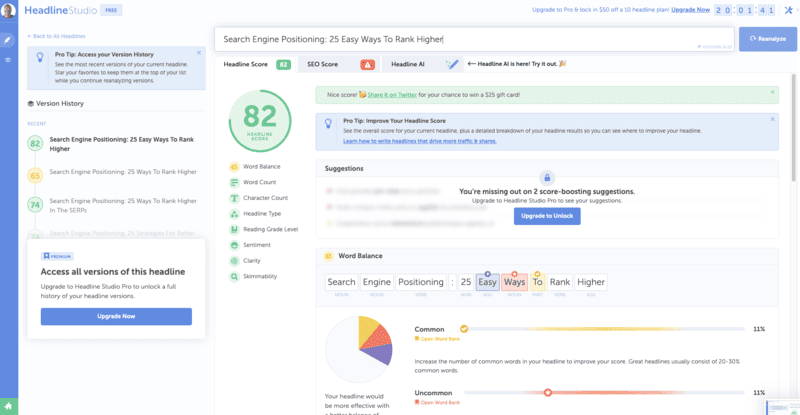This screenshot has width=800, height=415.
Task: Select the word Positioning in word balance
Action: click(421, 282)
